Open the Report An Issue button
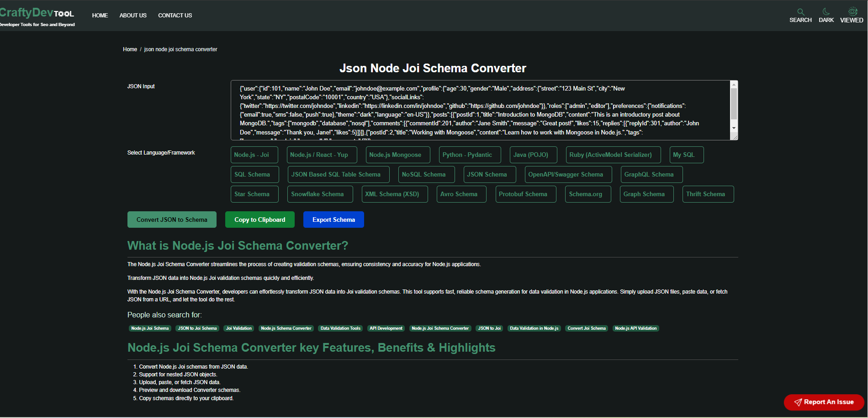This screenshot has width=868, height=418. pyautogui.click(x=824, y=402)
